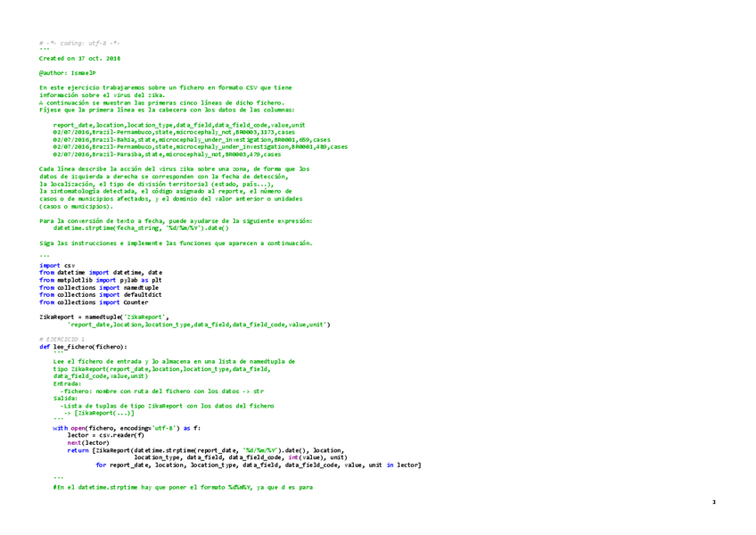Click the 'Created on 17 oct. 2018' line

point(79,58)
